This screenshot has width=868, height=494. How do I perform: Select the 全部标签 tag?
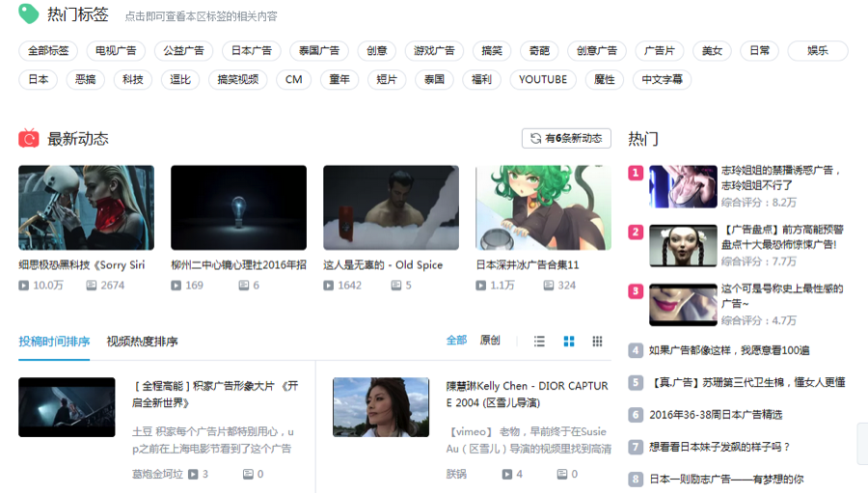click(48, 50)
